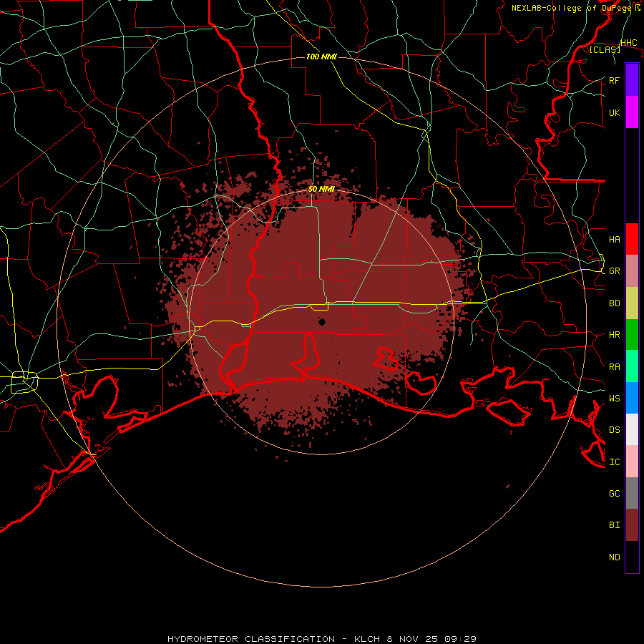Click the GC gray legend swatch
Screen dimensions: 644x644
point(632,493)
